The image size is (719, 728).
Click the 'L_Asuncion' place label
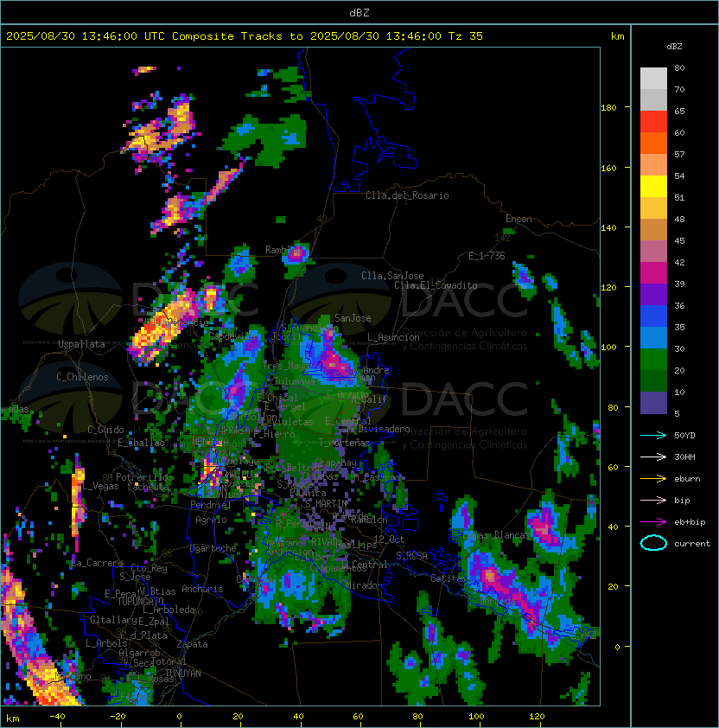coord(393,337)
